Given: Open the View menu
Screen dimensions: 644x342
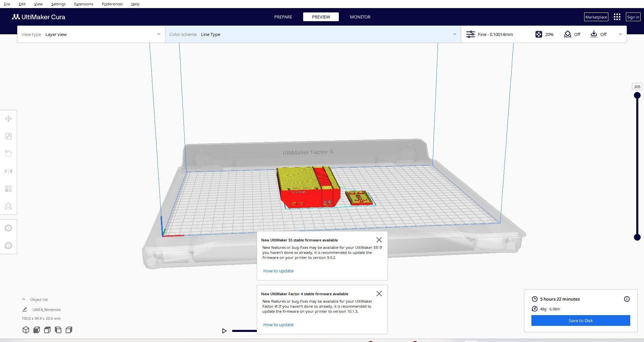Looking at the screenshot, I should pos(38,4).
